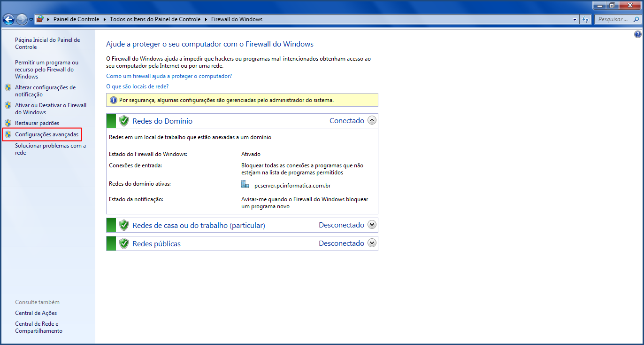Collapse the Redes do Domínio section
The image size is (644, 345).
(x=372, y=120)
